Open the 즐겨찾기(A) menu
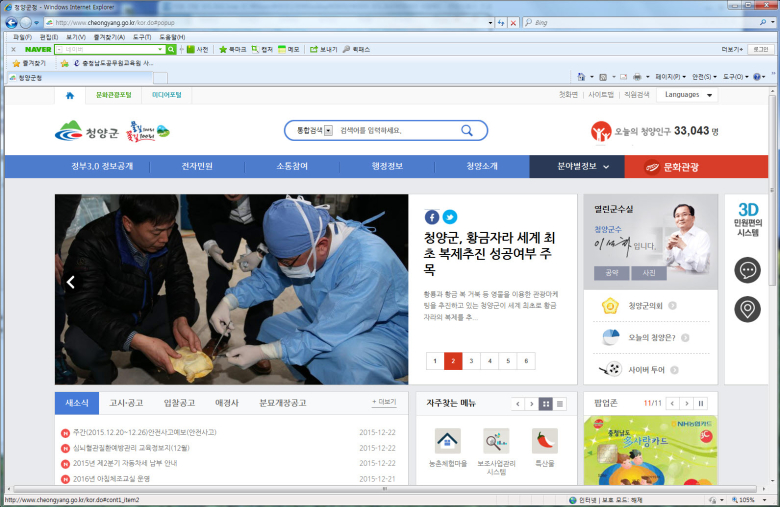 pos(109,37)
